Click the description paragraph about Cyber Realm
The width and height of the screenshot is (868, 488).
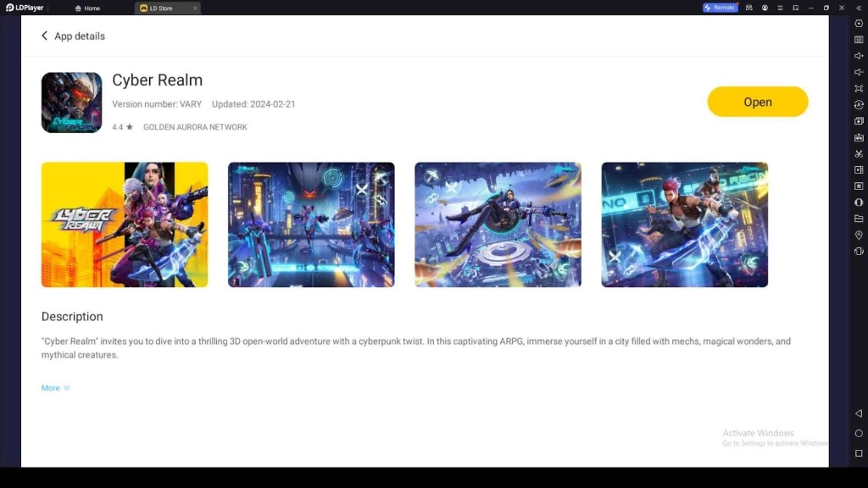tap(415, 348)
